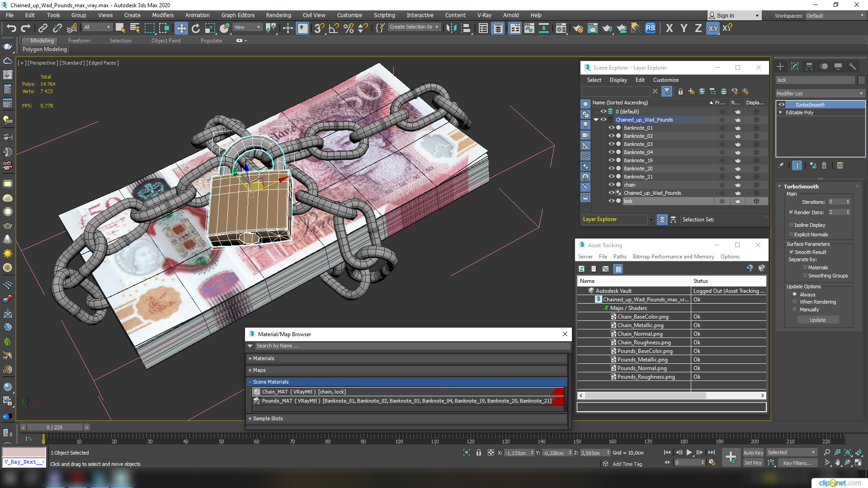The height and width of the screenshot is (488, 868).
Task: Open the Modifiers menu
Action: 163,15
